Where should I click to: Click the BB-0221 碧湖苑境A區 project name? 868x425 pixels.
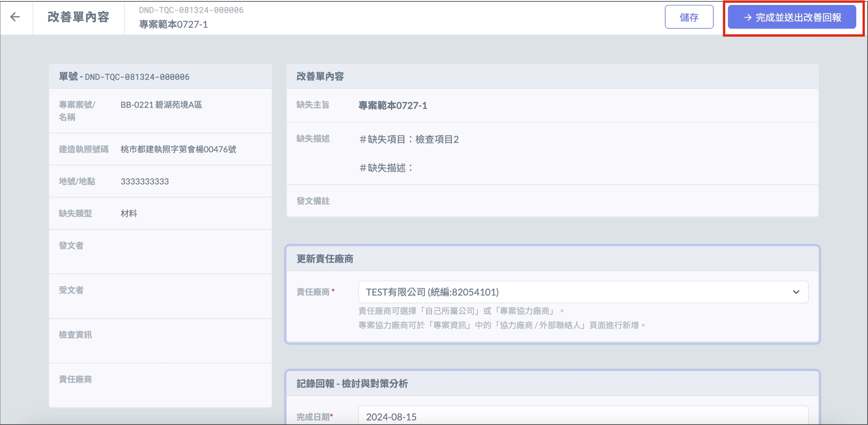(x=161, y=105)
